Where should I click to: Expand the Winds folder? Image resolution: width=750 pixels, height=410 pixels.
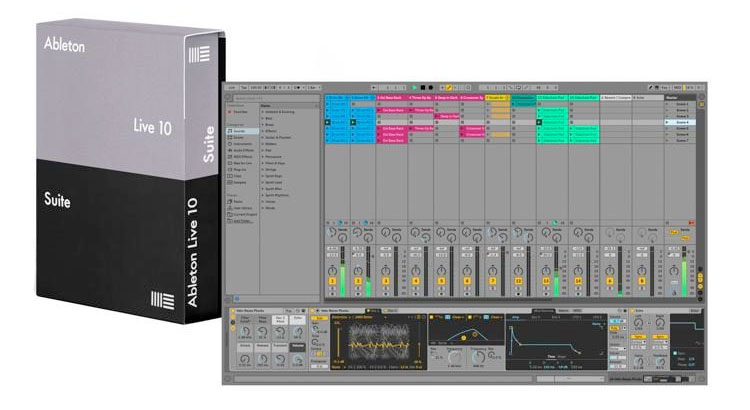[x=263, y=208]
